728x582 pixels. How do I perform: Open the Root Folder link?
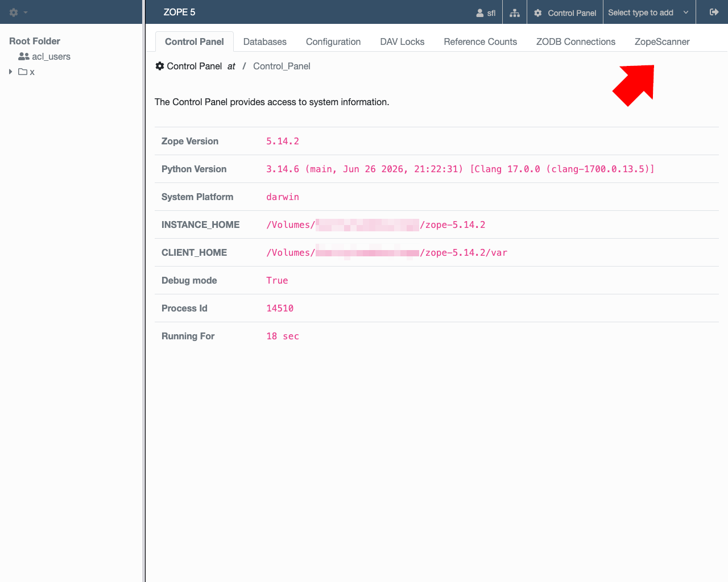click(35, 41)
